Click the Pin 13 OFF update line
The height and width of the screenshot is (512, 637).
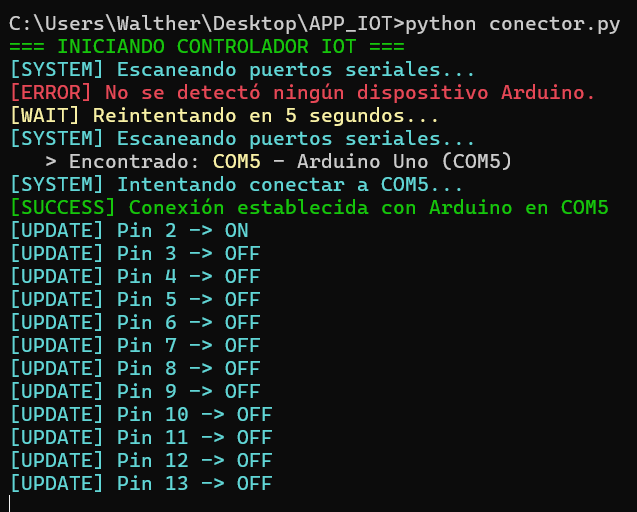tap(141, 484)
